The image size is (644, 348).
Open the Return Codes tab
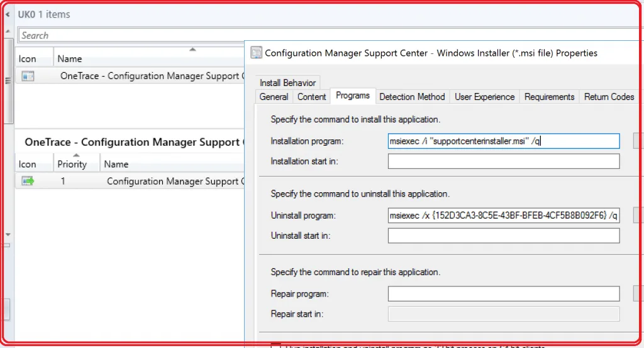[x=609, y=97]
